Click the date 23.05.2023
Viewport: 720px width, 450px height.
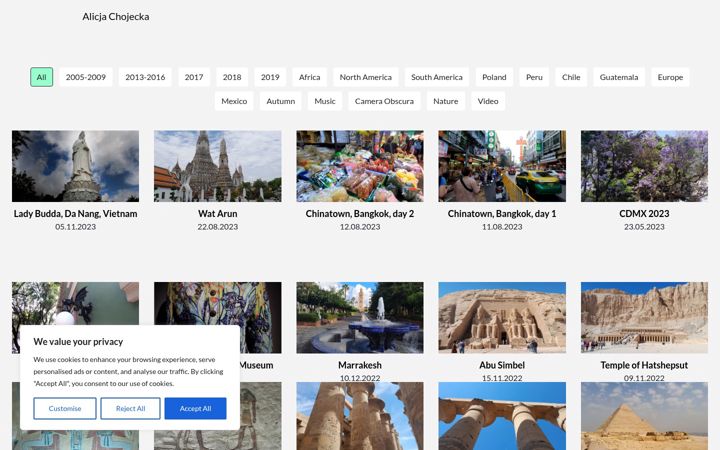pos(644,227)
